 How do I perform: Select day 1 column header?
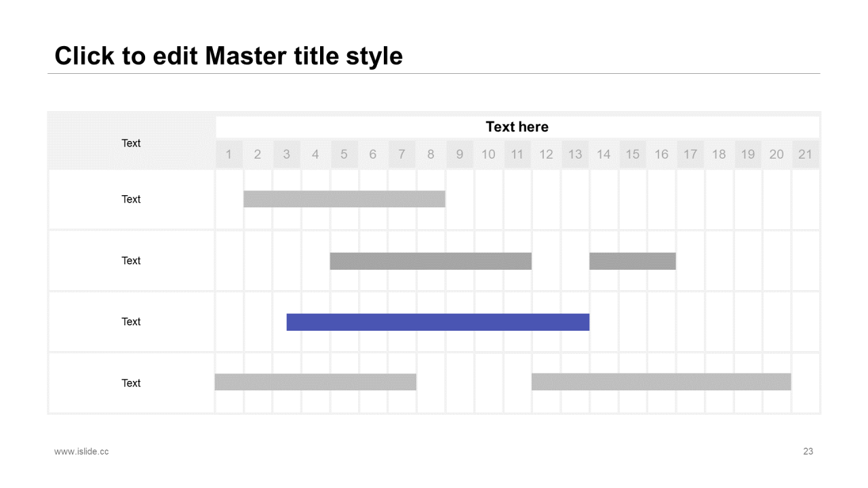point(229,155)
